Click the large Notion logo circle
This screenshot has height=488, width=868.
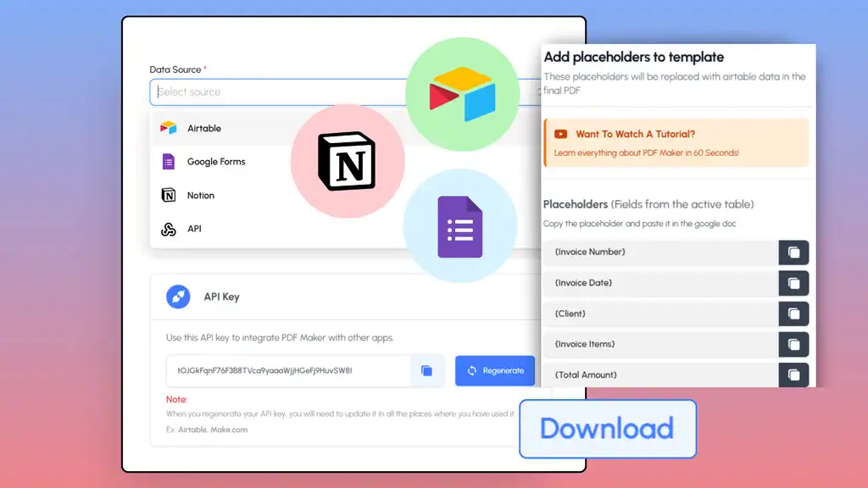[348, 161]
